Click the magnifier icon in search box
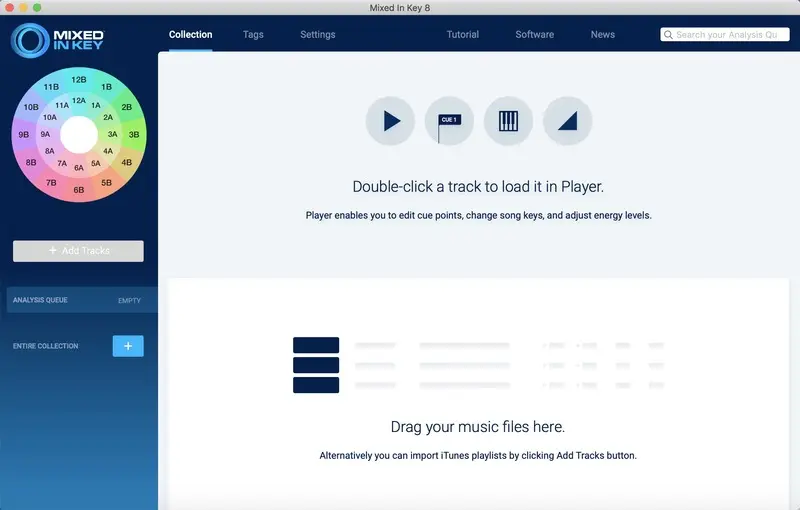Image resolution: width=800 pixels, height=510 pixels. pyautogui.click(x=668, y=35)
